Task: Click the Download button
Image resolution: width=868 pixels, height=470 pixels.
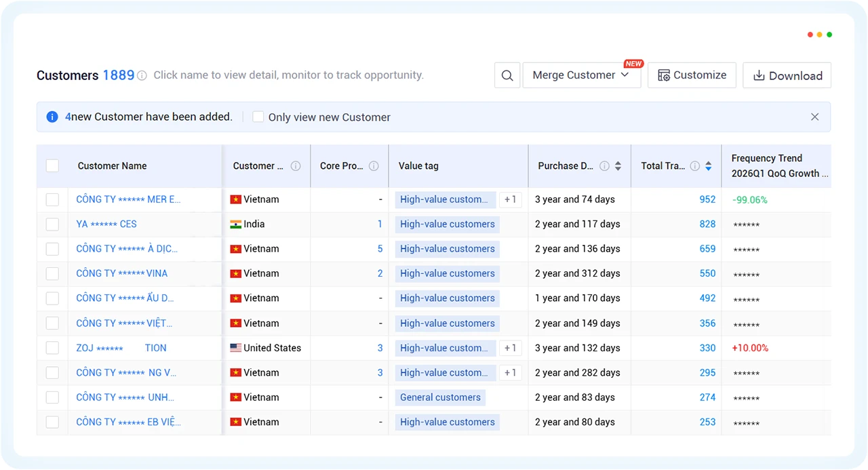Action: pyautogui.click(x=787, y=75)
